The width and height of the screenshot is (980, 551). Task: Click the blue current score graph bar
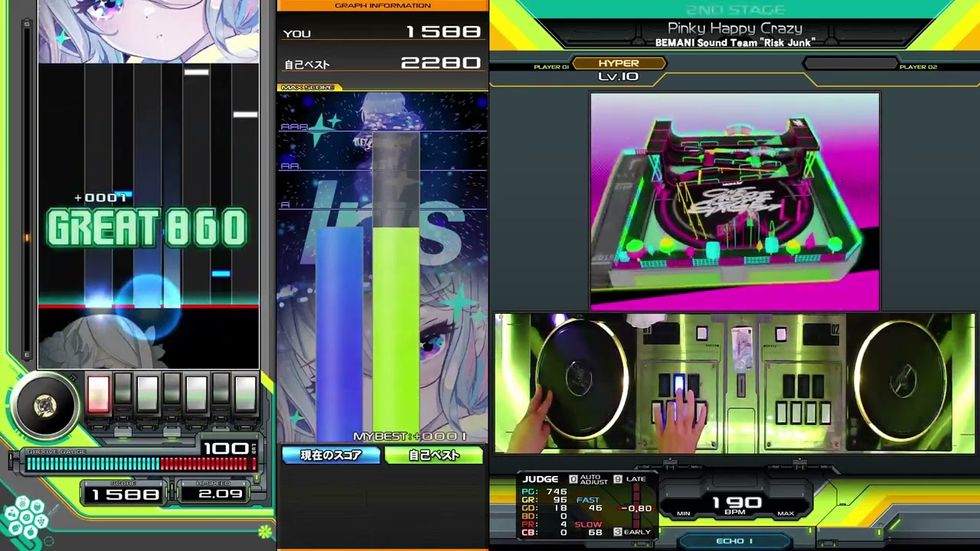[339, 334]
